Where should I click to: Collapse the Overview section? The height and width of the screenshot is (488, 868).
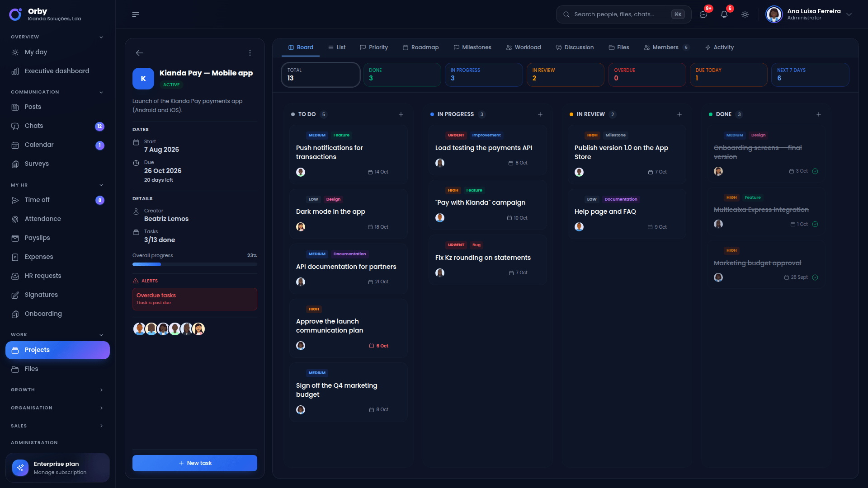(101, 37)
